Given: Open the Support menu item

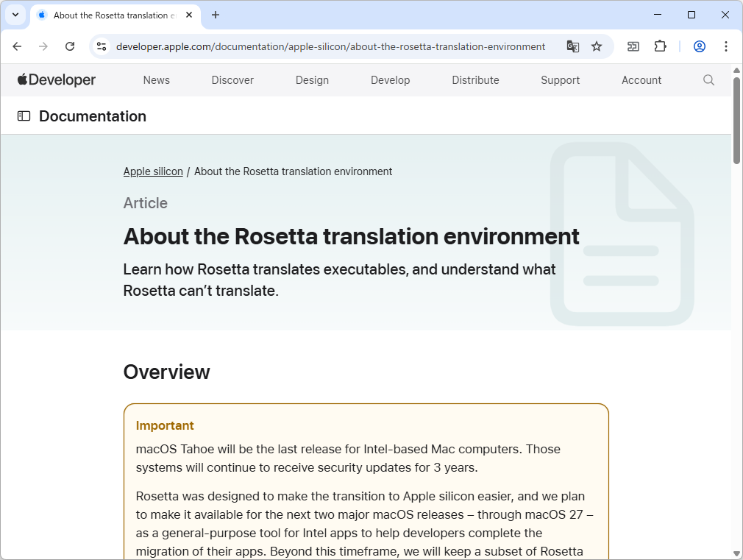Looking at the screenshot, I should pos(561,80).
